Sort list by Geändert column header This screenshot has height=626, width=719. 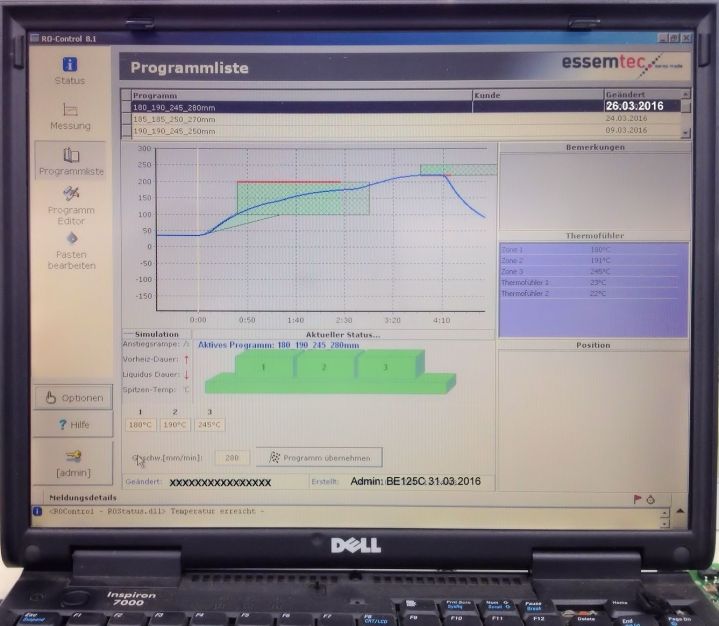640,95
